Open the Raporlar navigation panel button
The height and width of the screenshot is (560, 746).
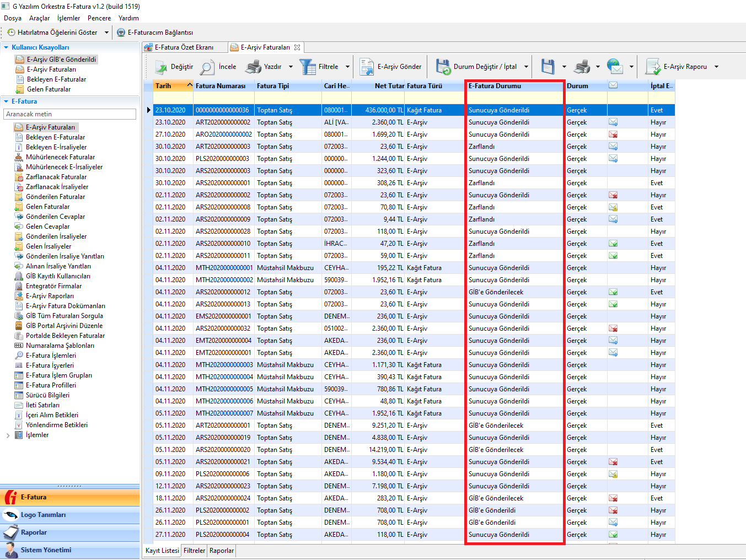34,532
